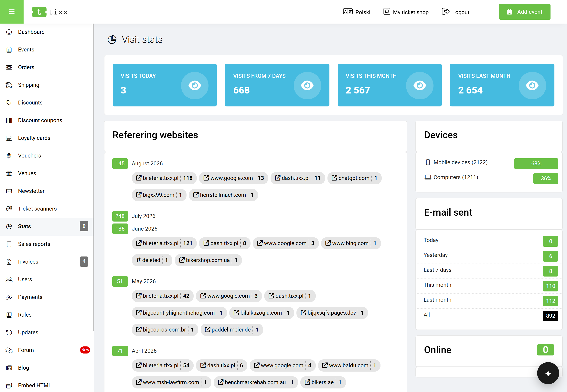Image resolution: width=567 pixels, height=392 pixels.
Task: Click the Dashboard sidebar icon
Action: click(9, 32)
